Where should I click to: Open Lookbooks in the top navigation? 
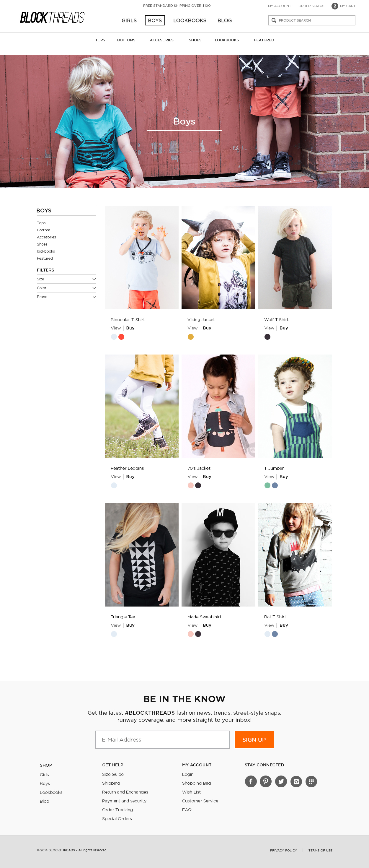coord(190,20)
